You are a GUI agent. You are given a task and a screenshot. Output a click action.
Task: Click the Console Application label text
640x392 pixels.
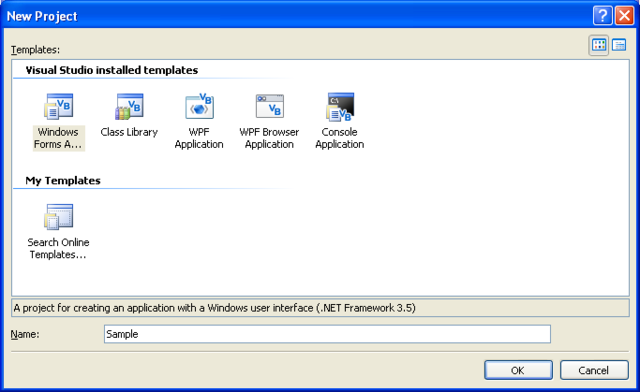click(340, 138)
